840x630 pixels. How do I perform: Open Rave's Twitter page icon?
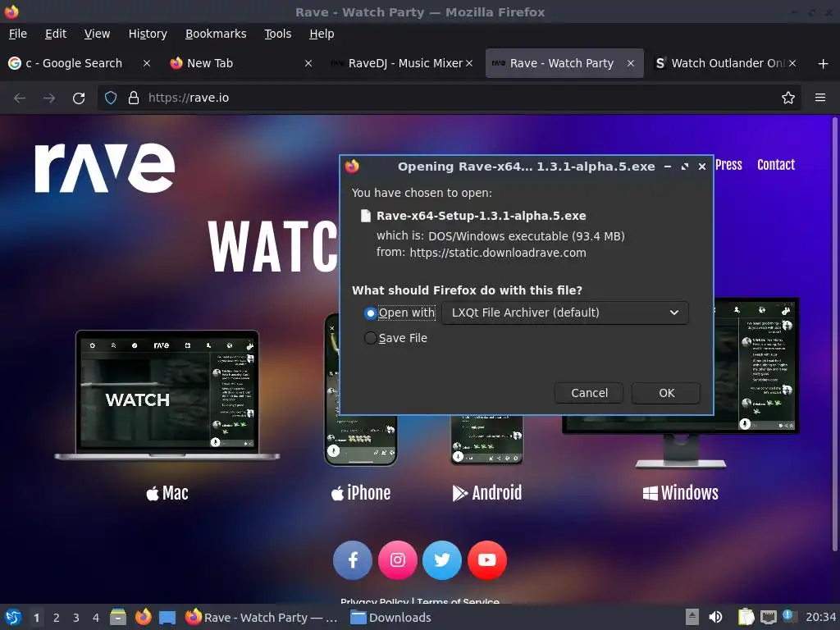pos(442,560)
